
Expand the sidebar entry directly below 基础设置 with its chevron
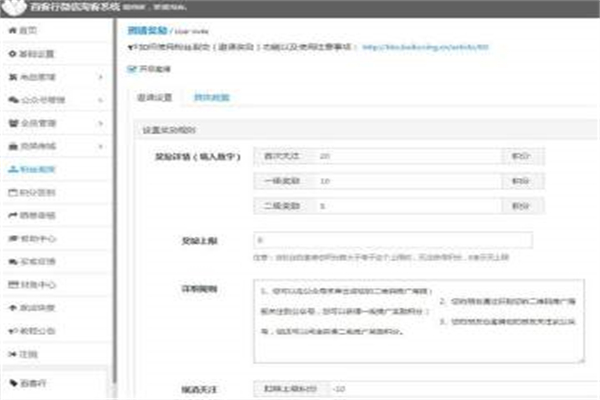[x=101, y=77]
